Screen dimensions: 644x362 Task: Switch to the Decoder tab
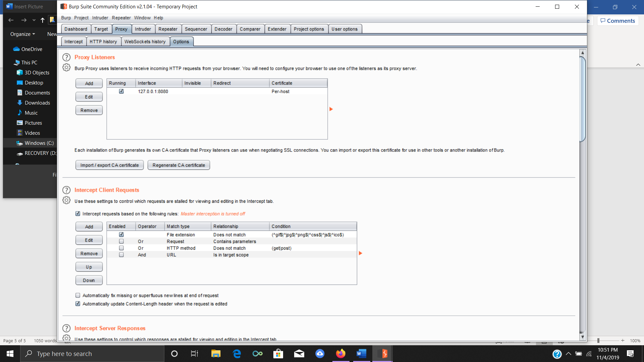pyautogui.click(x=223, y=29)
